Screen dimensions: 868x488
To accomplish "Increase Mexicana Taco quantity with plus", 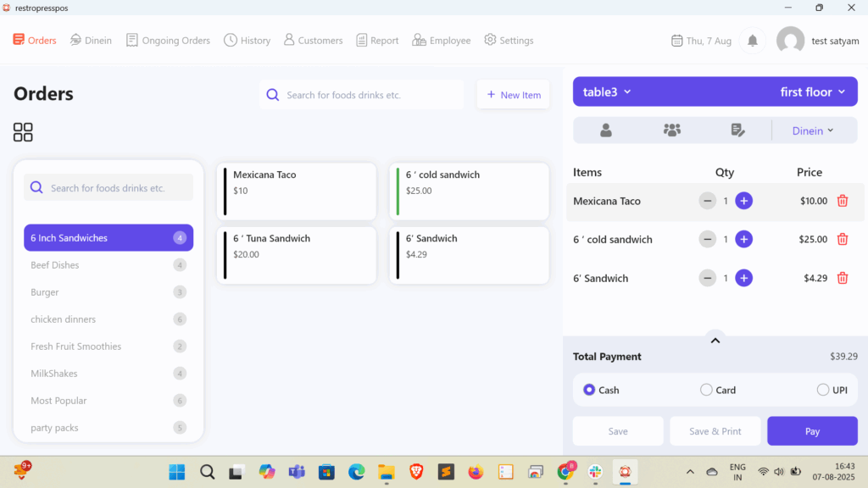I will pyautogui.click(x=743, y=201).
